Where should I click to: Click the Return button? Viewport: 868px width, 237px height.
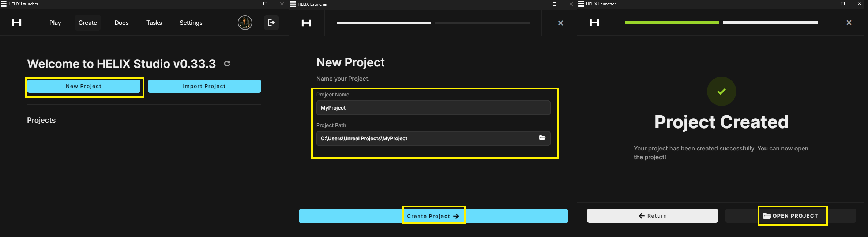pos(652,216)
